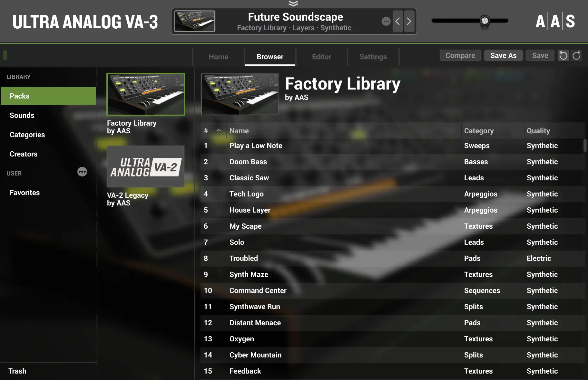Click the Save As button
Viewport: 588px width, 380px height.
[503, 55]
